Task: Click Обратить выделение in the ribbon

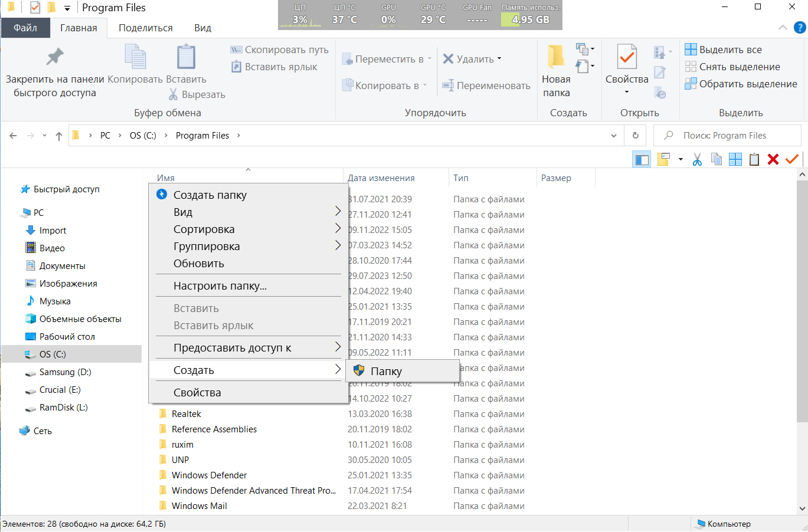Action: click(x=741, y=84)
